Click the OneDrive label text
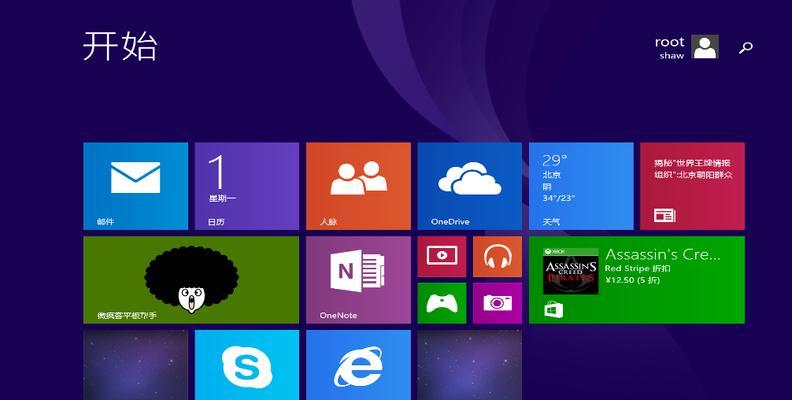This screenshot has height=400, width=792. [450, 222]
